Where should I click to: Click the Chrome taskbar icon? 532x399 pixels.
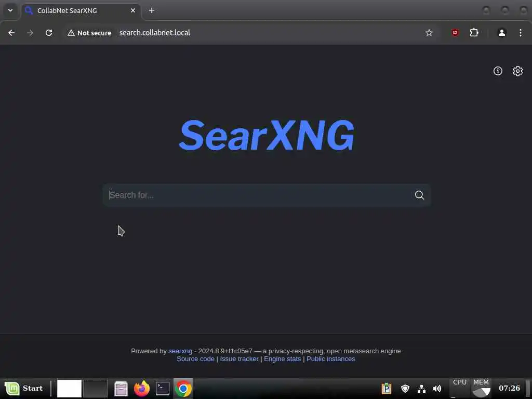(x=183, y=389)
